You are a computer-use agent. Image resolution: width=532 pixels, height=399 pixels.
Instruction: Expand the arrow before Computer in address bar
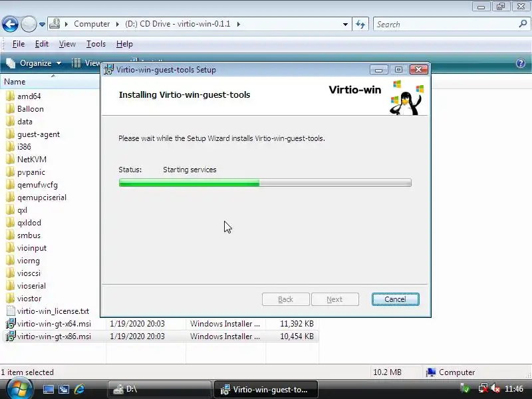click(x=66, y=24)
